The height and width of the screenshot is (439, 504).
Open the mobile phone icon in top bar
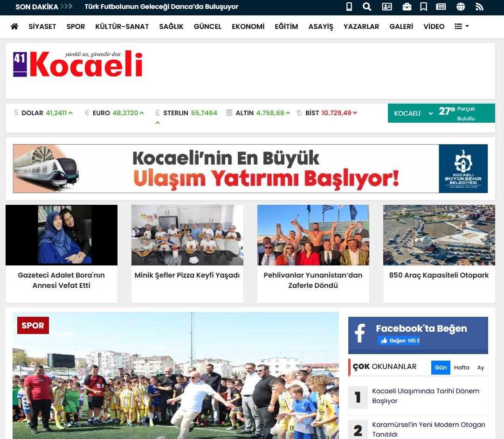pos(349,7)
